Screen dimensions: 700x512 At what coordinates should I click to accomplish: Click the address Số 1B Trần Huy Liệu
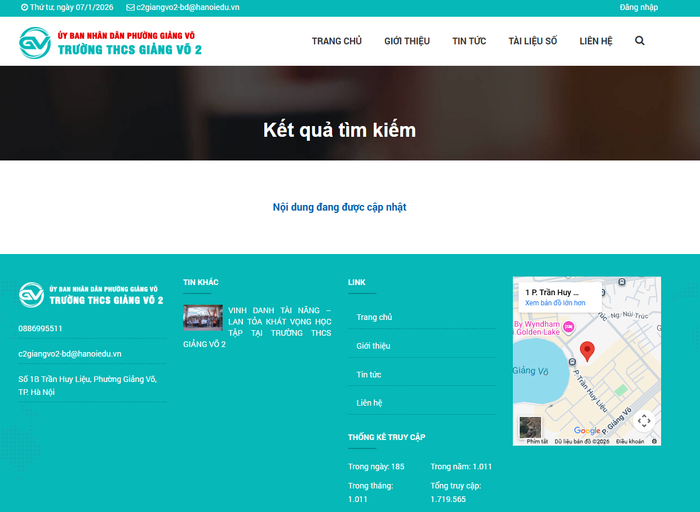coord(88,385)
